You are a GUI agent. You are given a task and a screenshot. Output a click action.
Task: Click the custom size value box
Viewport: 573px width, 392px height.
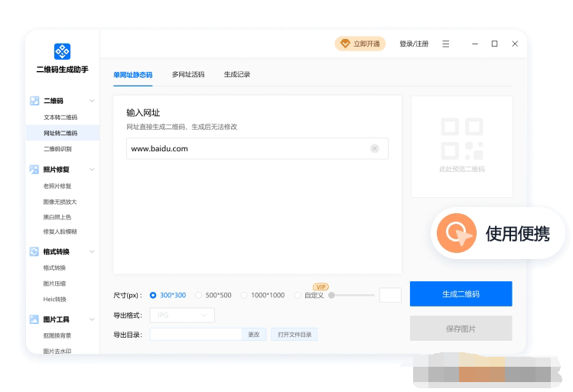[x=390, y=295]
